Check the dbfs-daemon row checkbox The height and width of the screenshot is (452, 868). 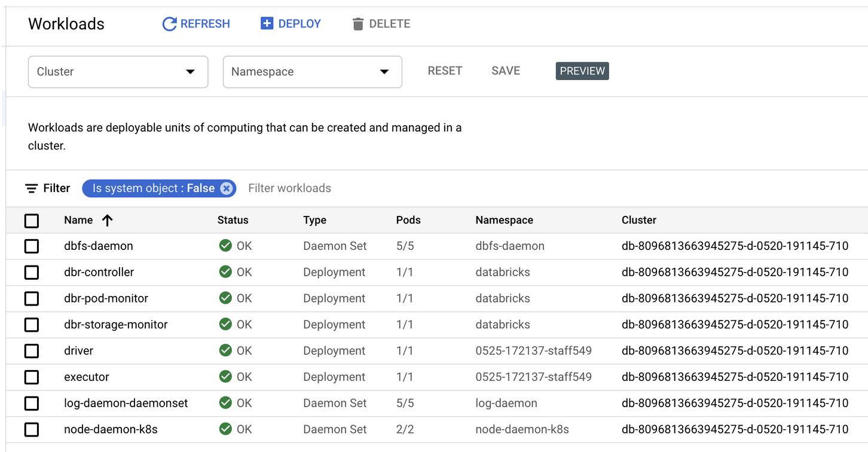32,246
